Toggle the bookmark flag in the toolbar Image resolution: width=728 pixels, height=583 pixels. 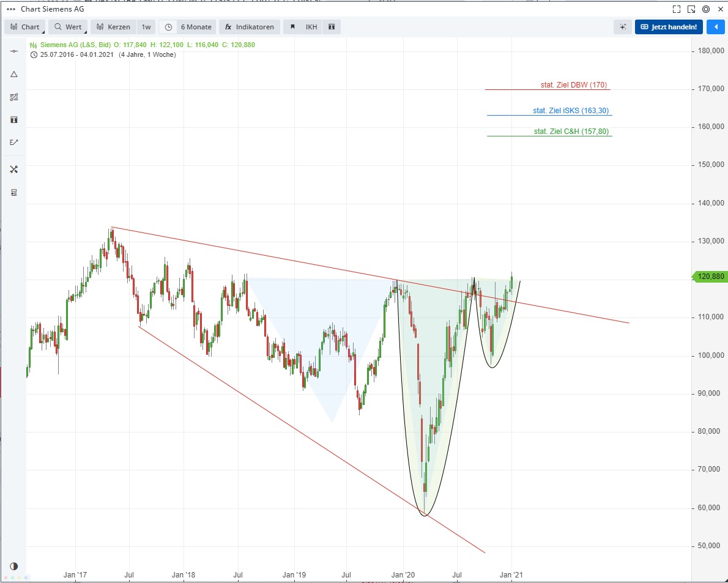click(292, 27)
